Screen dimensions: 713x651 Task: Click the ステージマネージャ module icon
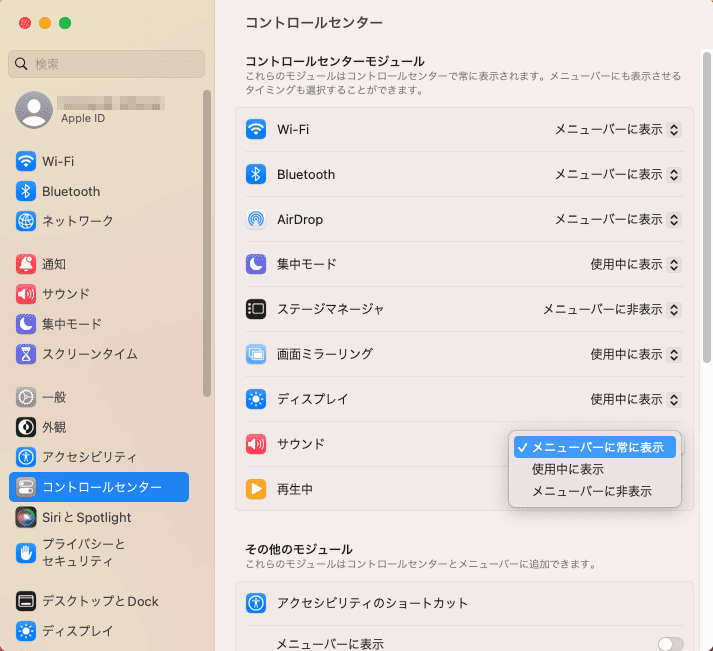[256, 309]
